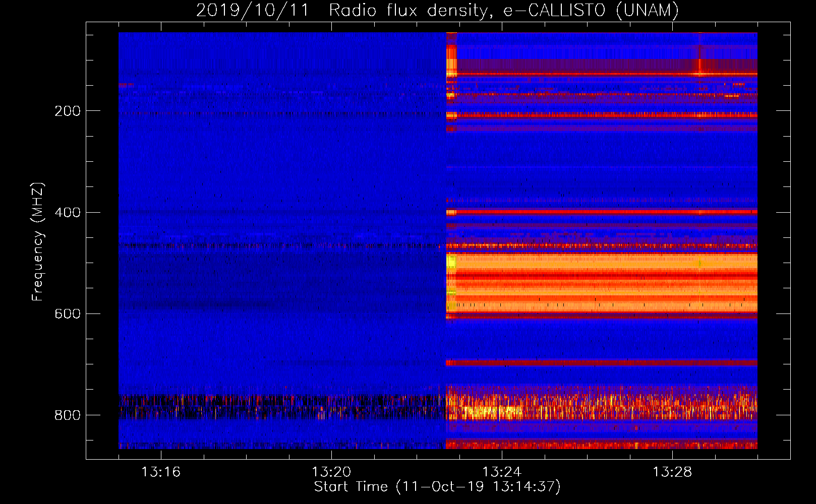Click the 13:28 time tick label
The height and width of the screenshot is (504, 816).
(x=672, y=472)
